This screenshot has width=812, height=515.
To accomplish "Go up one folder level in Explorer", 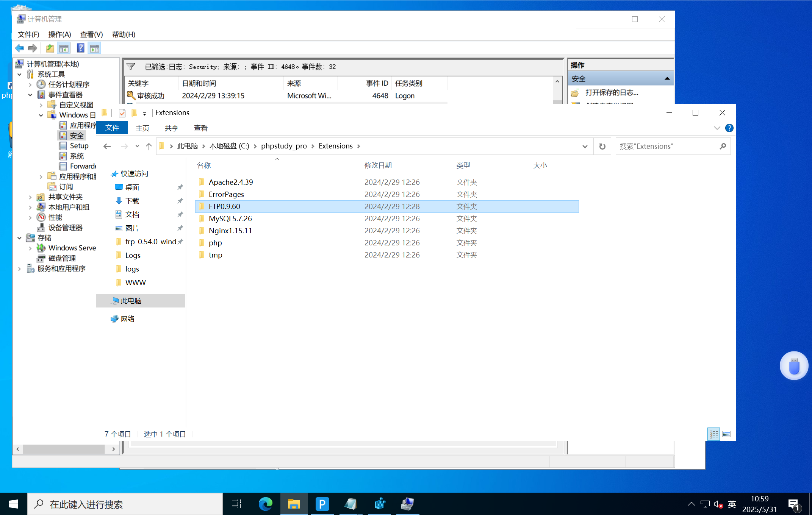I will [149, 146].
